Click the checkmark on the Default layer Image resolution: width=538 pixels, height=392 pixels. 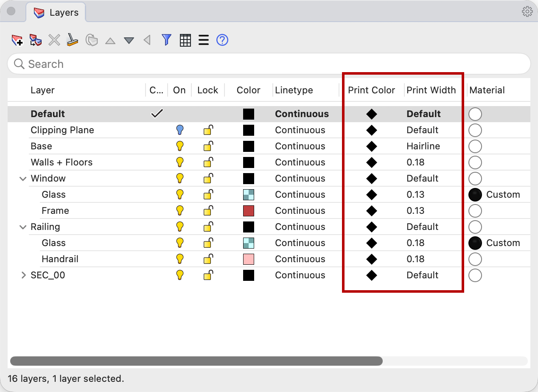pos(157,113)
